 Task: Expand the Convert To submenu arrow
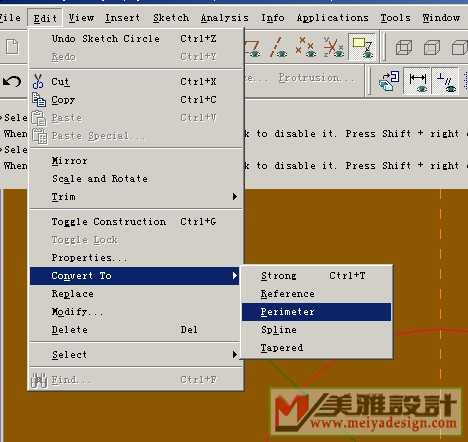tap(235, 276)
